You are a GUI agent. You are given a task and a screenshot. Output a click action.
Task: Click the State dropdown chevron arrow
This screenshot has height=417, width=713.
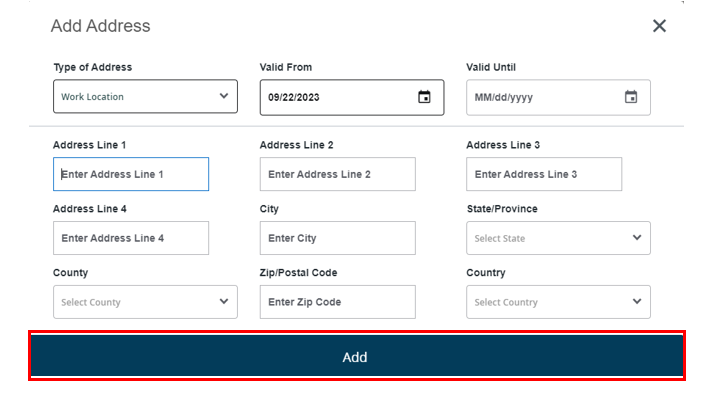pyautogui.click(x=637, y=238)
